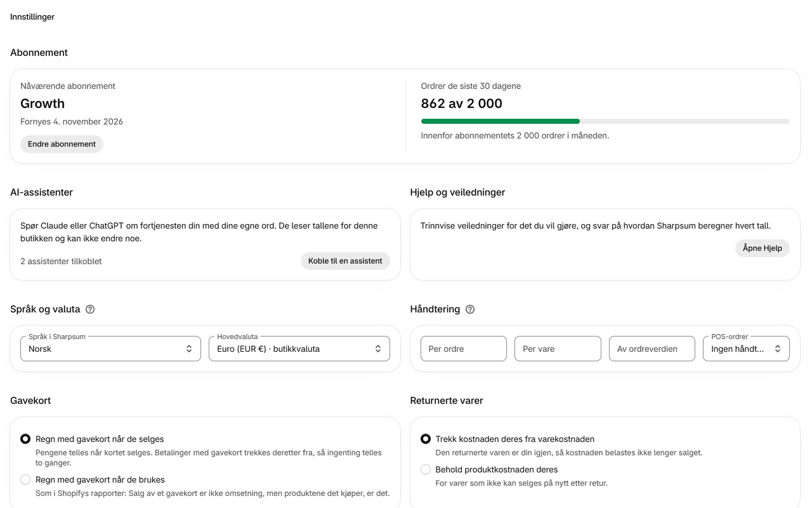812x508 pixels.
Task: Select 'Regn med gavekort når de selges'
Action: (x=25, y=439)
